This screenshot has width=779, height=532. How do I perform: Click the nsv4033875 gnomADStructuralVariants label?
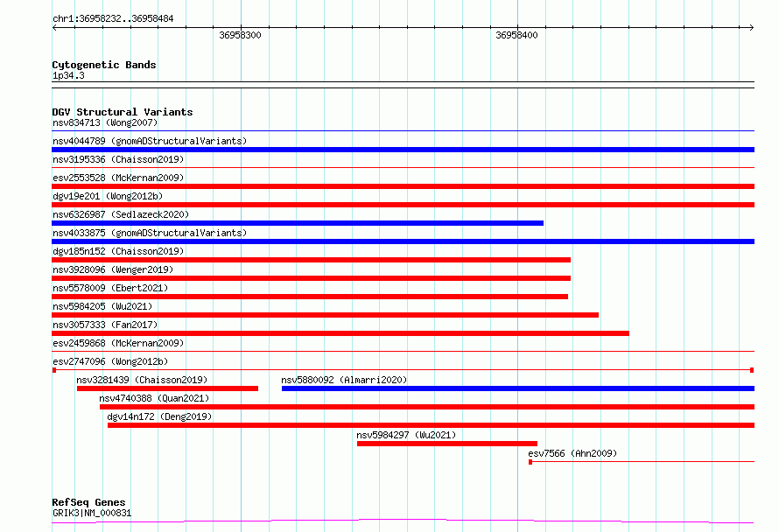(x=150, y=233)
